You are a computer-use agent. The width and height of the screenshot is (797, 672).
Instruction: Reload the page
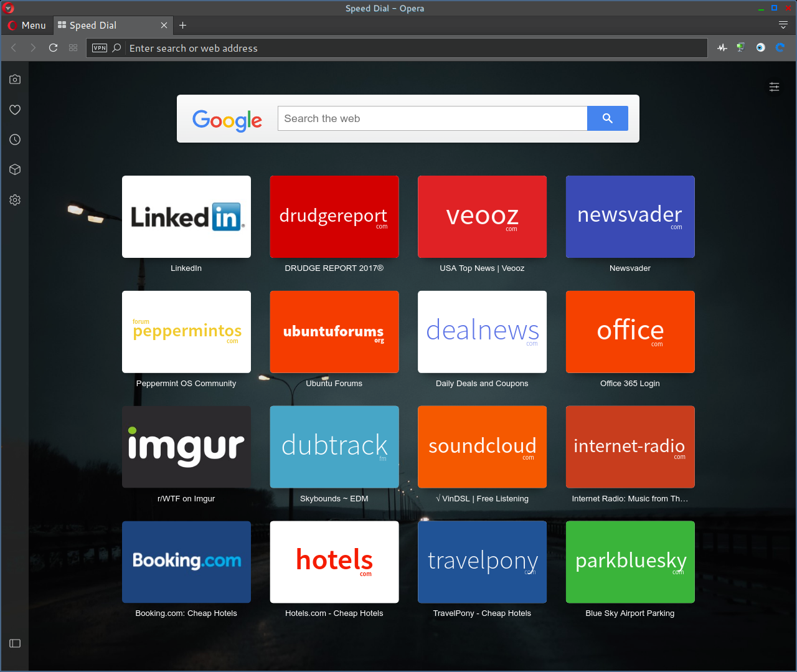tap(53, 48)
